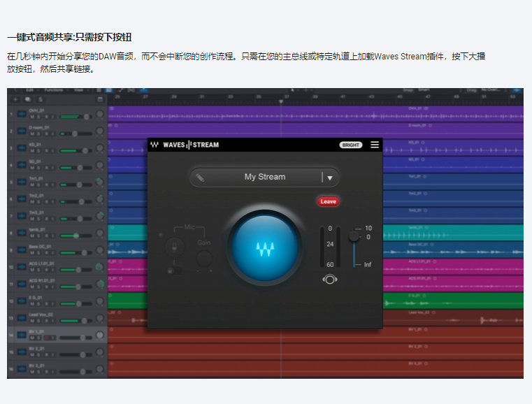Viewport: 532px width, 404px height.
Task: Click the audio icon of E G_01 track
Action: (22, 301)
